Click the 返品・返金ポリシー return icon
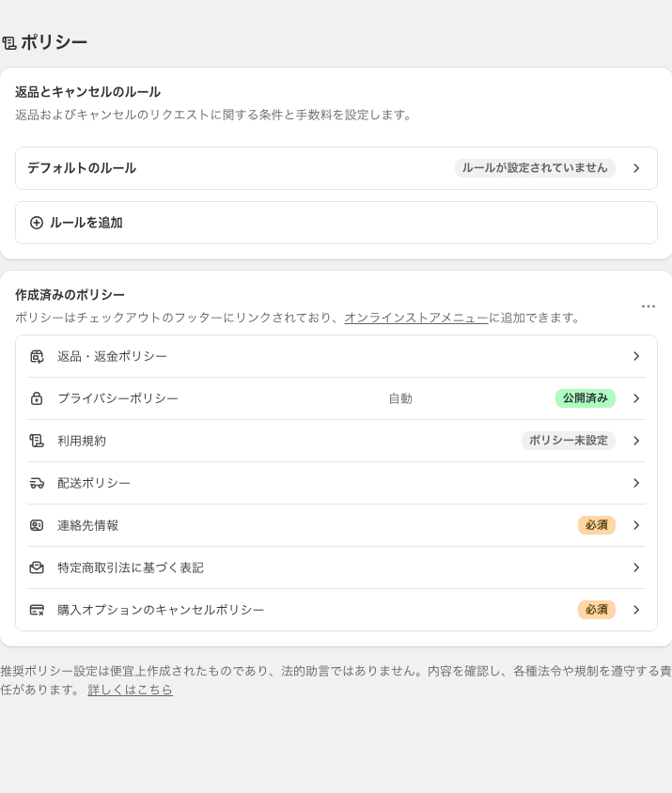This screenshot has height=793, width=672. [x=37, y=356]
